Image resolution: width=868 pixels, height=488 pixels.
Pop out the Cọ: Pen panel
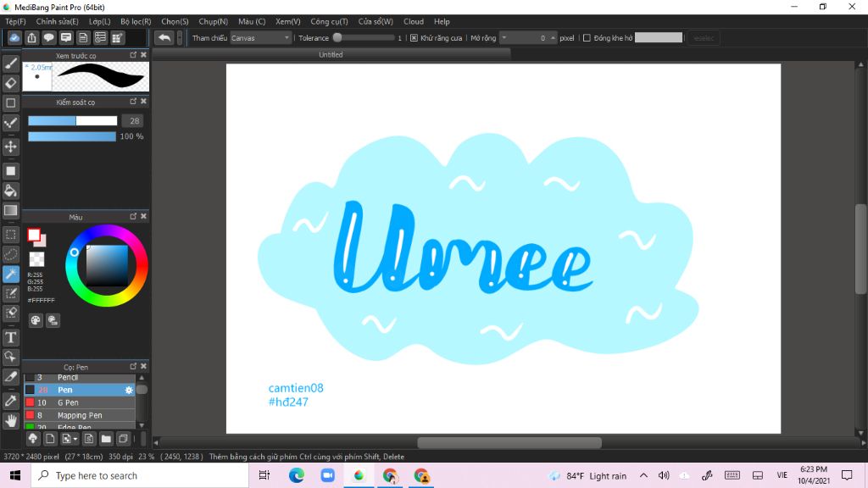pyautogui.click(x=133, y=366)
